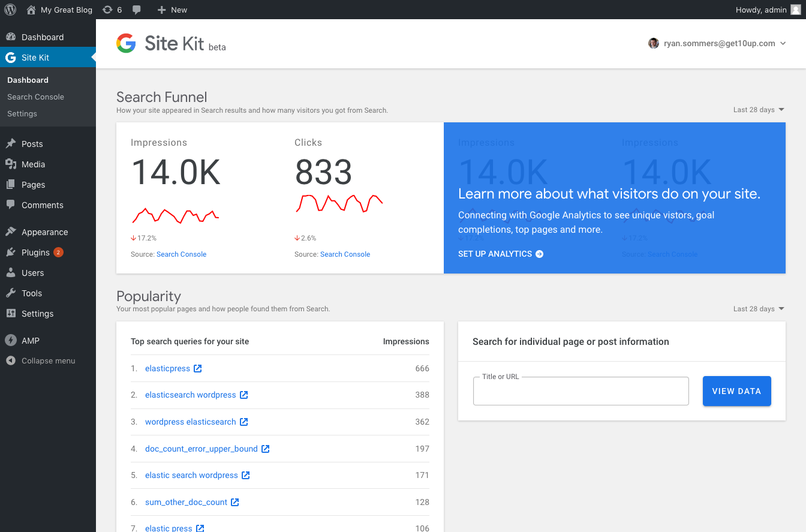This screenshot has height=532, width=806.
Task: Click the Media icon in sidebar
Action: tap(11, 164)
